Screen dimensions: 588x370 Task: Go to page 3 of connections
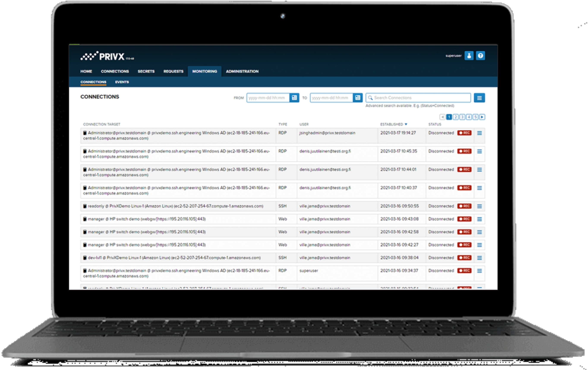click(462, 117)
